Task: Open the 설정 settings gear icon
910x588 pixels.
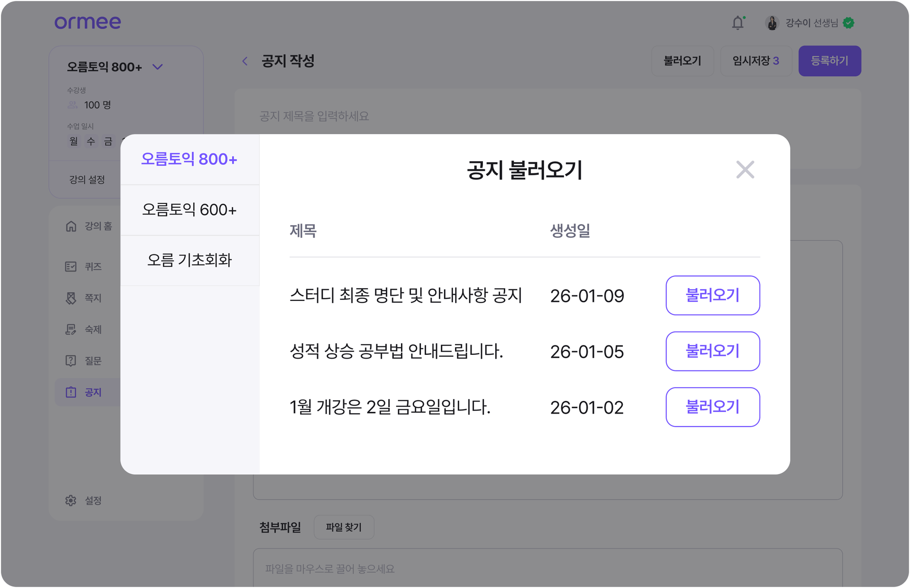Action: tap(70, 500)
